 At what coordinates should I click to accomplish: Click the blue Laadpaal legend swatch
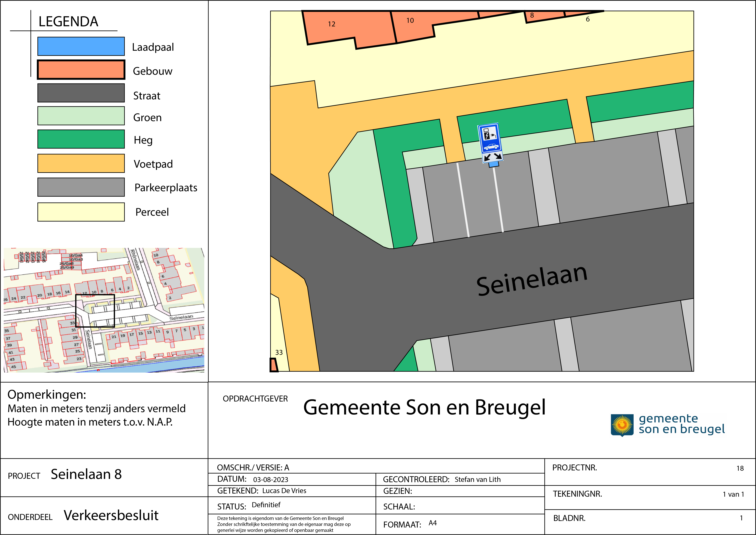[x=81, y=46]
